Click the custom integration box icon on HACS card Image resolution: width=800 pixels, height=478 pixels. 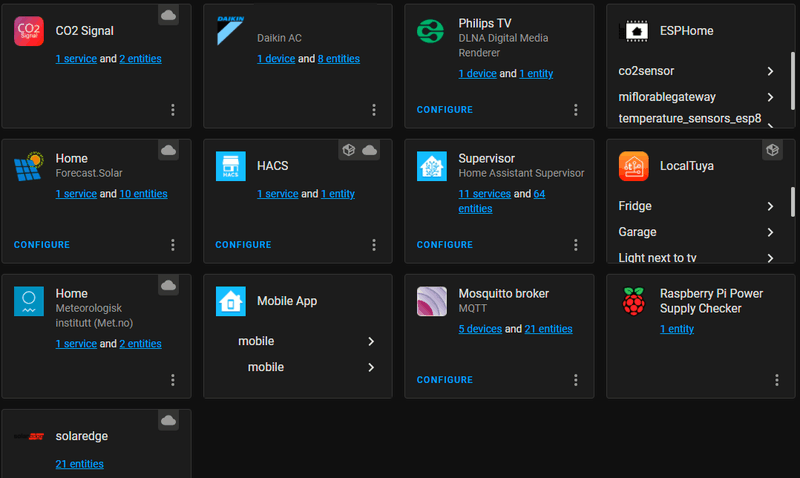[349, 150]
